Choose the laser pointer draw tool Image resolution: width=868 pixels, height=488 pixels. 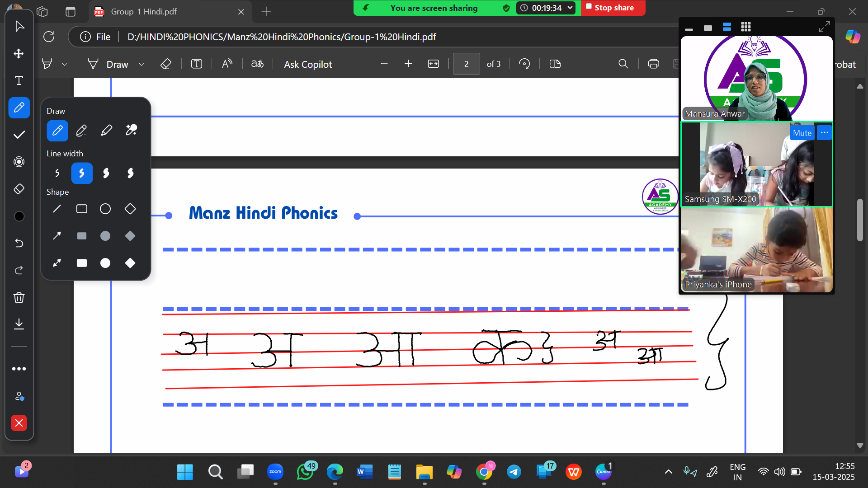(x=131, y=131)
